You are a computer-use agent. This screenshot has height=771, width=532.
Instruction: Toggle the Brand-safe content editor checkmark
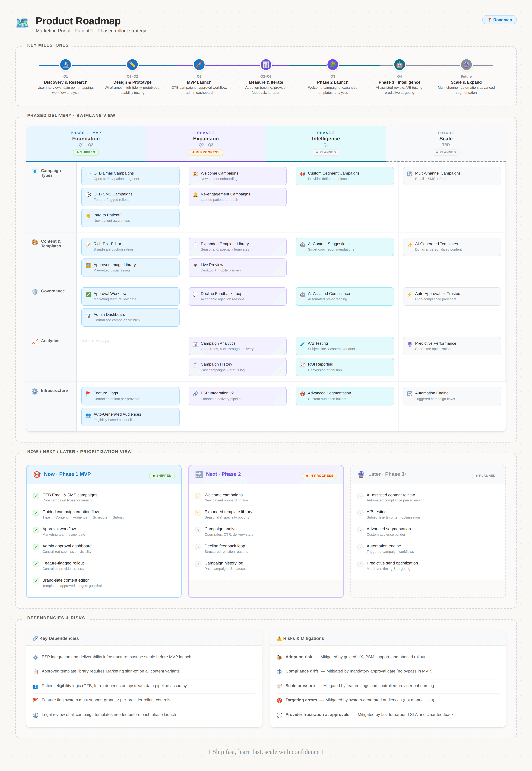36,581
